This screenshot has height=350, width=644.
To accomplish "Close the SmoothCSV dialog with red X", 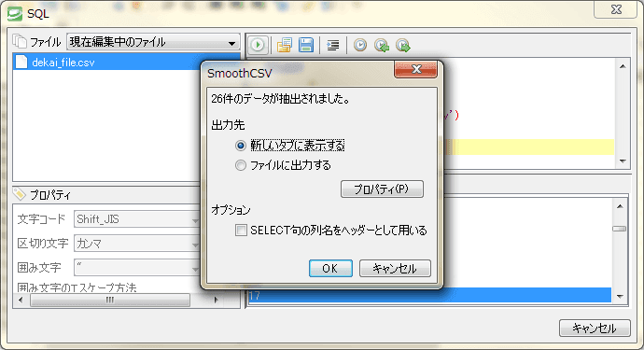I will coord(415,69).
